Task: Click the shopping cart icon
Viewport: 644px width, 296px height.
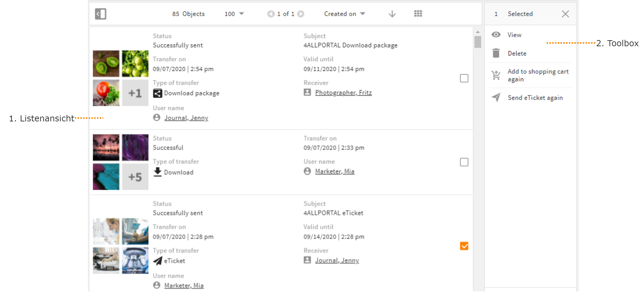Action: 496,75
